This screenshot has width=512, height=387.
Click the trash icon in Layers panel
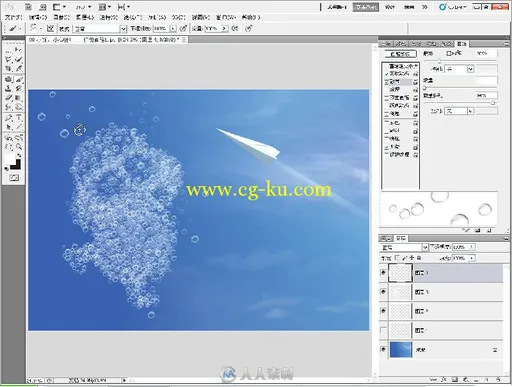(498, 379)
